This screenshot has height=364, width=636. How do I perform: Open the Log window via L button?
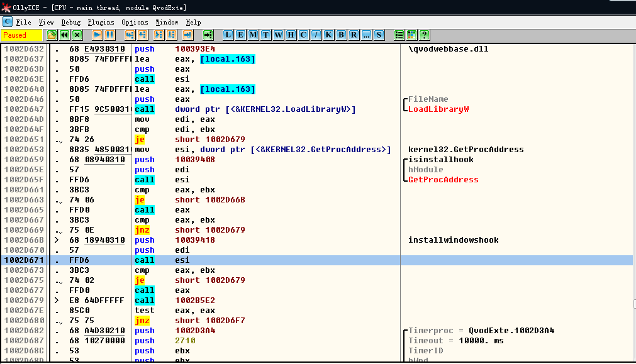pos(228,35)
